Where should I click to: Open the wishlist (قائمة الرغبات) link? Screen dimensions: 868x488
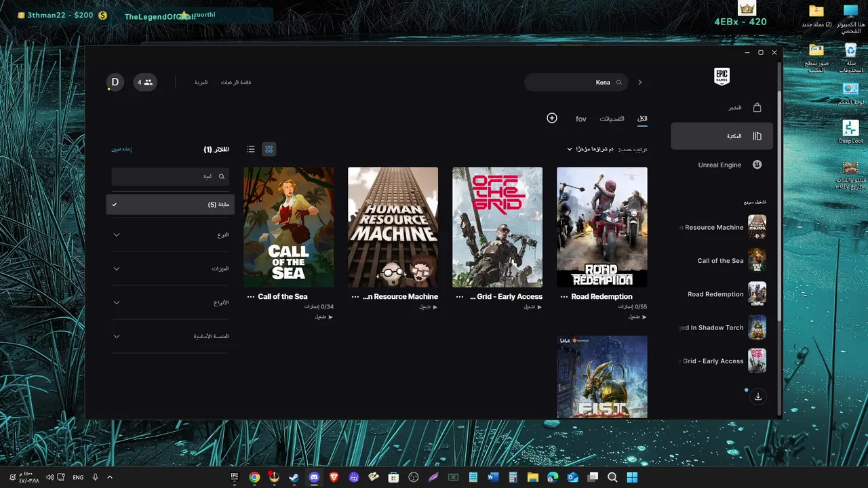tap(236, 83)
